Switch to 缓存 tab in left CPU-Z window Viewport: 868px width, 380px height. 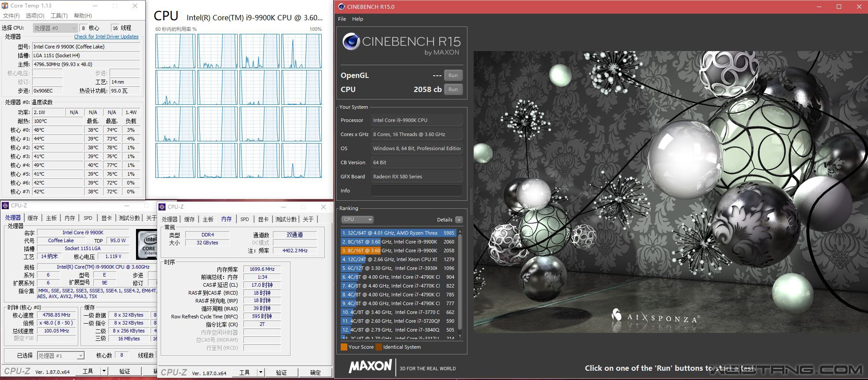(x=33, y=218)
